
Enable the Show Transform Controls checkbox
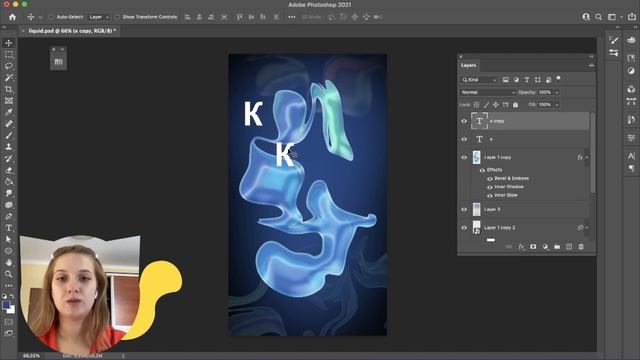click(117, 17)
